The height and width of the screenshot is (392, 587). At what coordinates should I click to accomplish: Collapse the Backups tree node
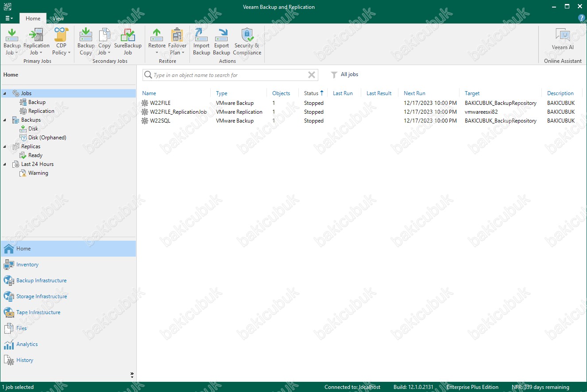pyautogui.click(x=4, y=120)
